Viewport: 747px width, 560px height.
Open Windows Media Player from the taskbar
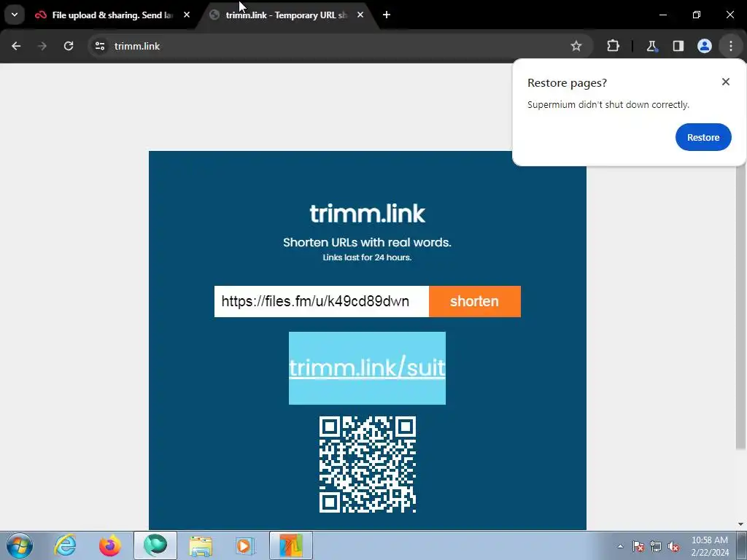pyautogui.click(x=246, y=545)
